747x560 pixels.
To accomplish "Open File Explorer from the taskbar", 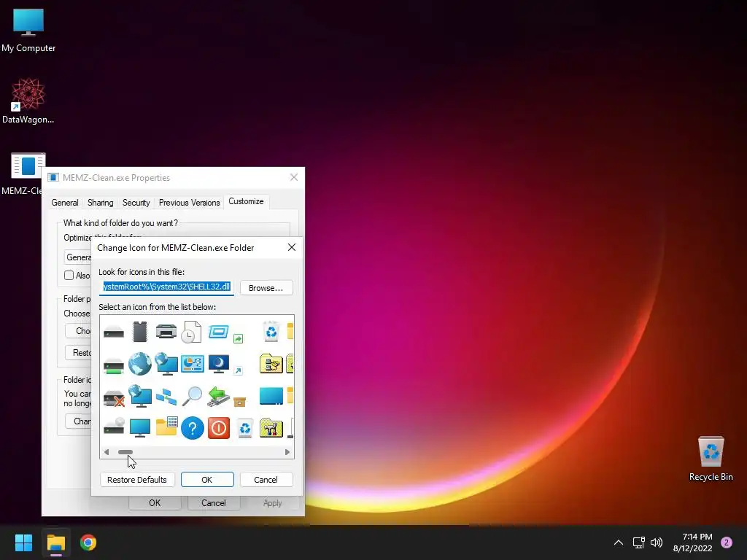I will coord(55,542).
